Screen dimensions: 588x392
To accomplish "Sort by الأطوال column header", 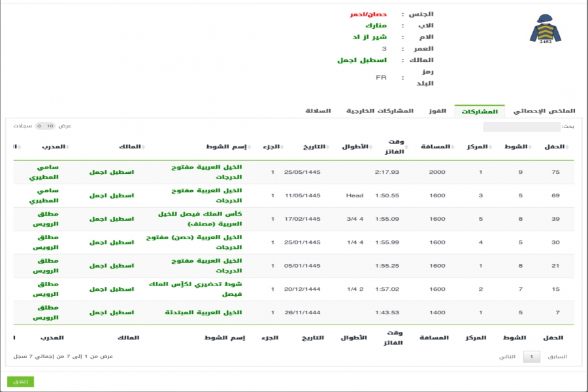I will point(355,147).
